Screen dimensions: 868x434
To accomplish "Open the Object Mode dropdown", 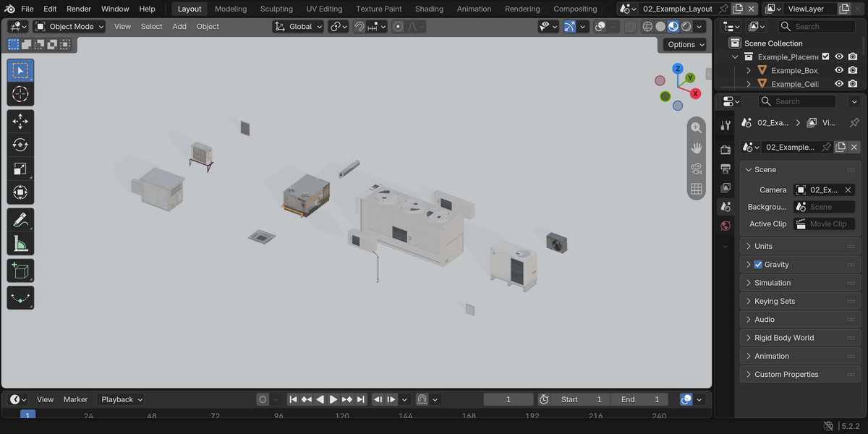I will point(69,26).
